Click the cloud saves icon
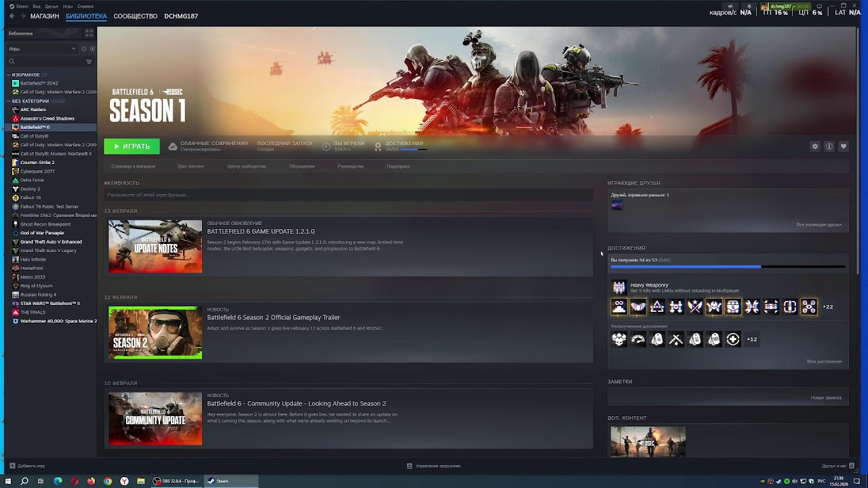The image size is (868, 488). [173, 146]
